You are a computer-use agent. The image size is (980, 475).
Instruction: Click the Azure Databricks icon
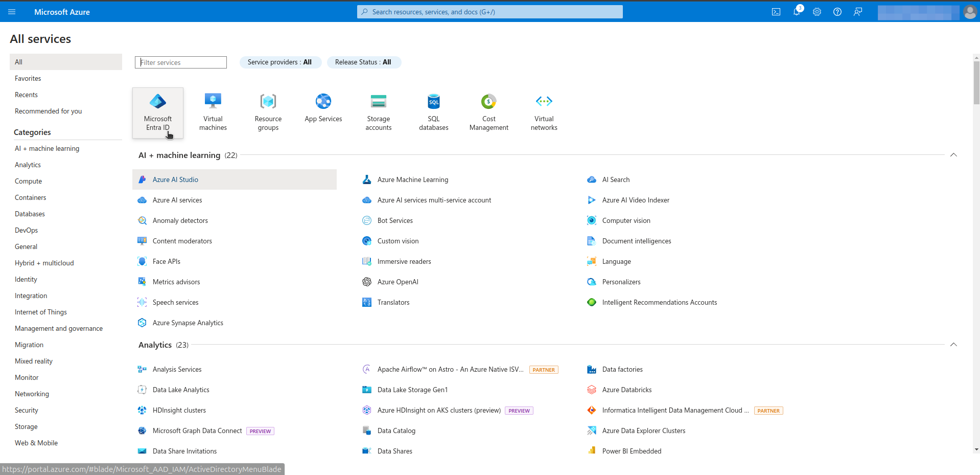point(592,390)
